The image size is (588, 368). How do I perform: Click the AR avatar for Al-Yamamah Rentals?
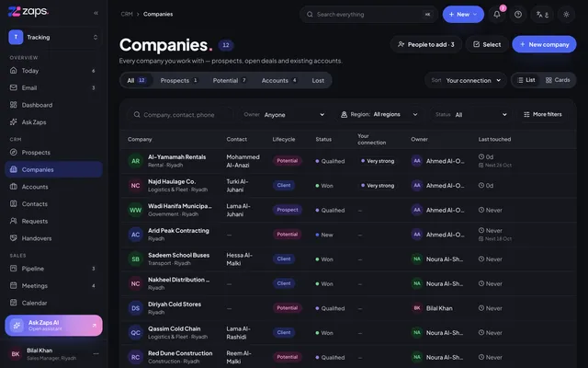(x=135, y=161)
